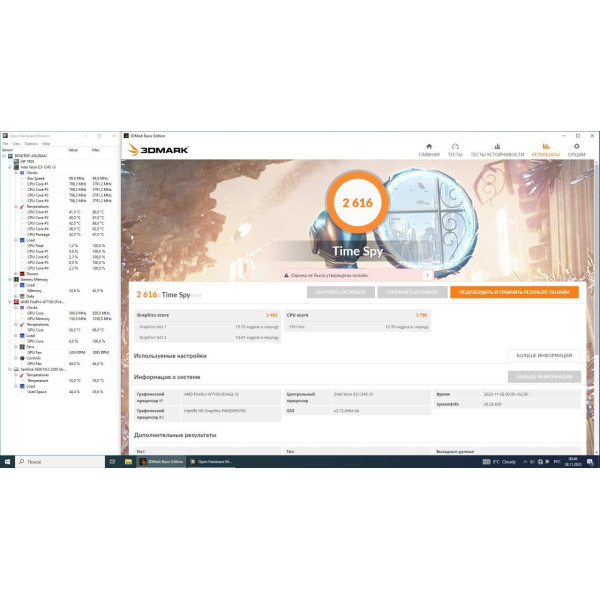
Task: Click the Graphics score row in 3DMark
Action: (207, 315)
